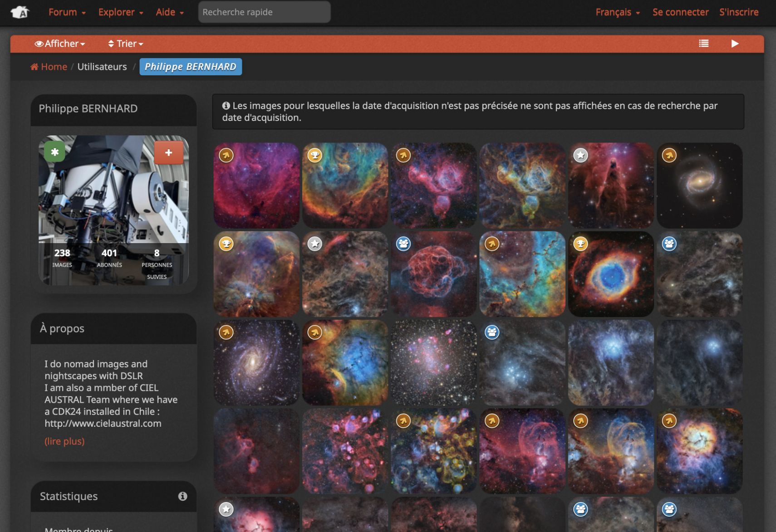This screenshot has height=532, width=776.
Task: Click collaborators badge on grey dust image, second row
Action: pyautogui.click(x=669, y=244)
